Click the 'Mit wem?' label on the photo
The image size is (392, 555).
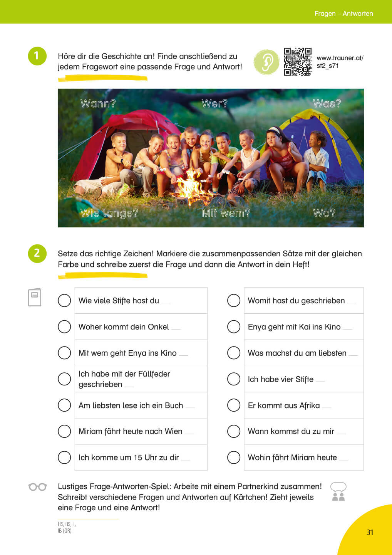click(226, 213)
